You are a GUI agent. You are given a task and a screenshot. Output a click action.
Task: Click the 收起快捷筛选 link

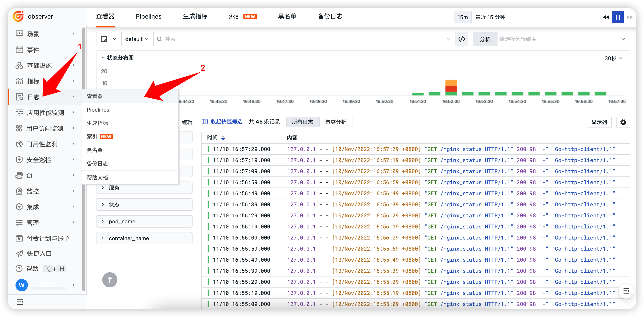226,122
